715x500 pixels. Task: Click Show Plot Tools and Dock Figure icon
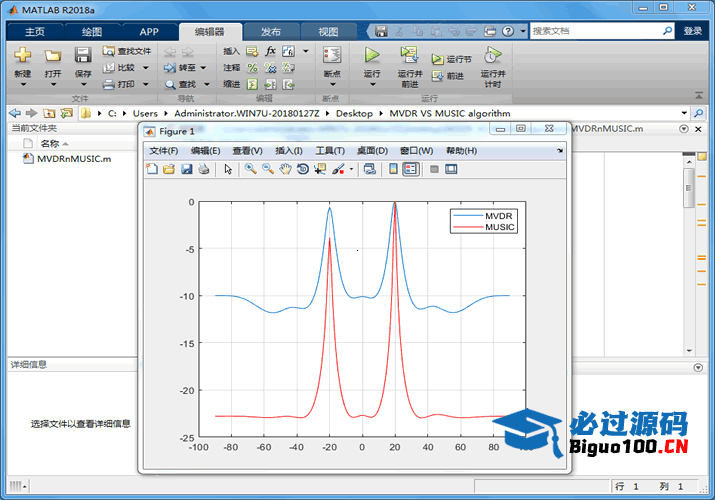pyautogui.click(x=451, y=169)
